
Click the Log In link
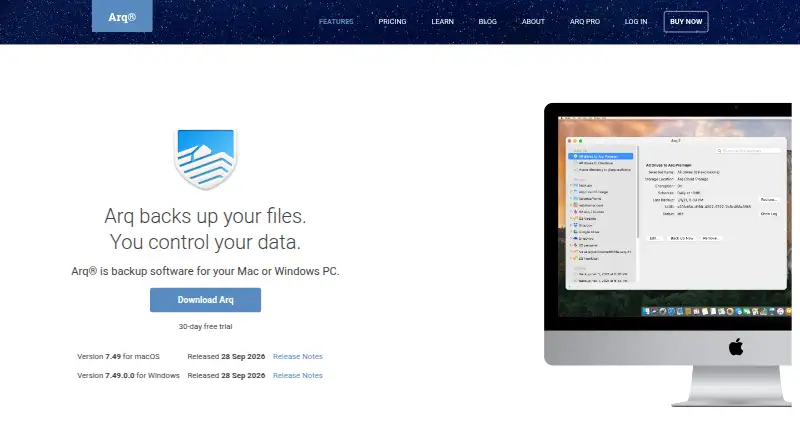tap(636, 21)
